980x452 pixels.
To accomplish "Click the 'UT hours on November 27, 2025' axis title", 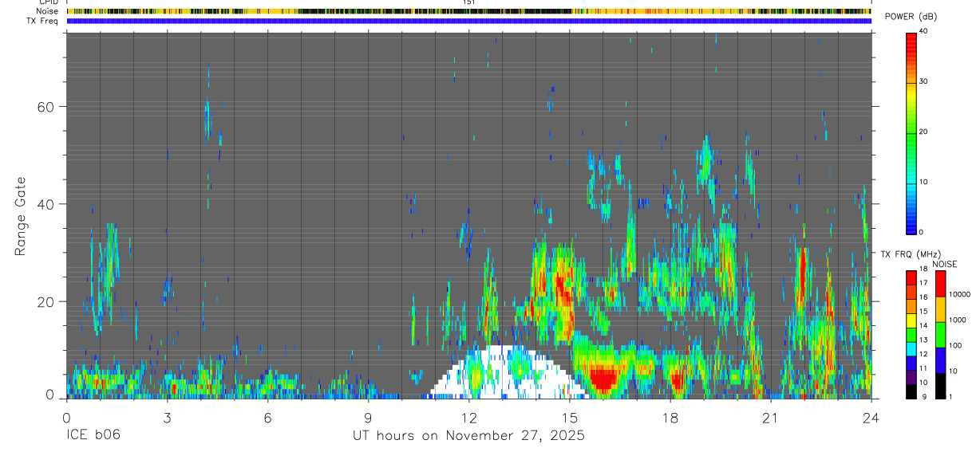I will [x=469, y=435].
